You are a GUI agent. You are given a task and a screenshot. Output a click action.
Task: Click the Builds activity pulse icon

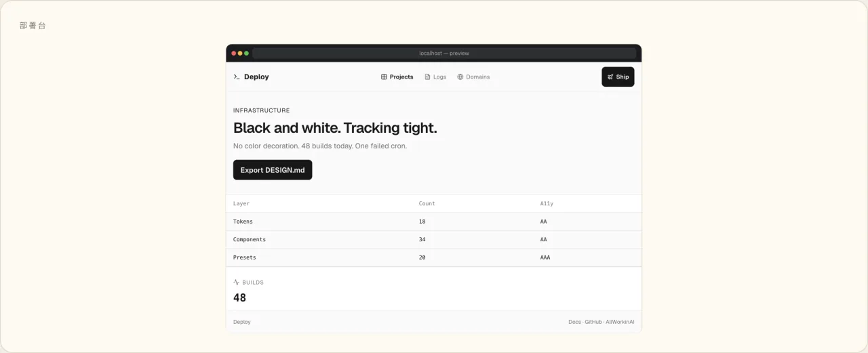coord(237,282)
